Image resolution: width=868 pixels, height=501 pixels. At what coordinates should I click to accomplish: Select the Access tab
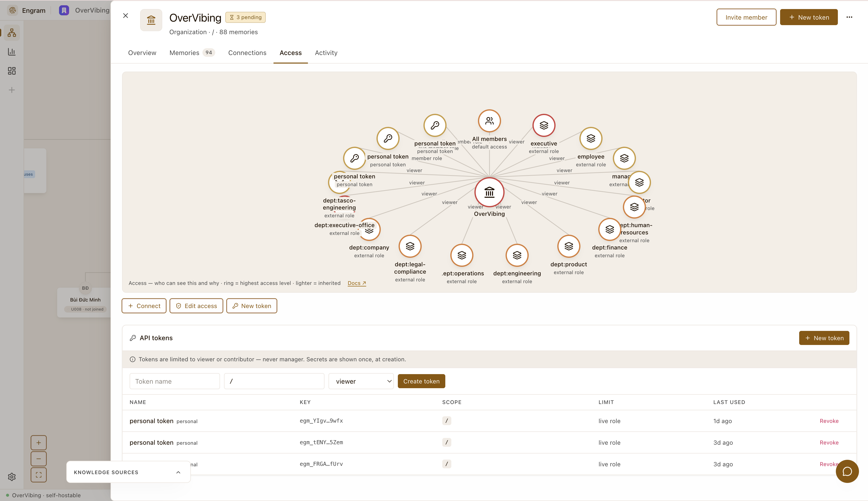(291, 53)
